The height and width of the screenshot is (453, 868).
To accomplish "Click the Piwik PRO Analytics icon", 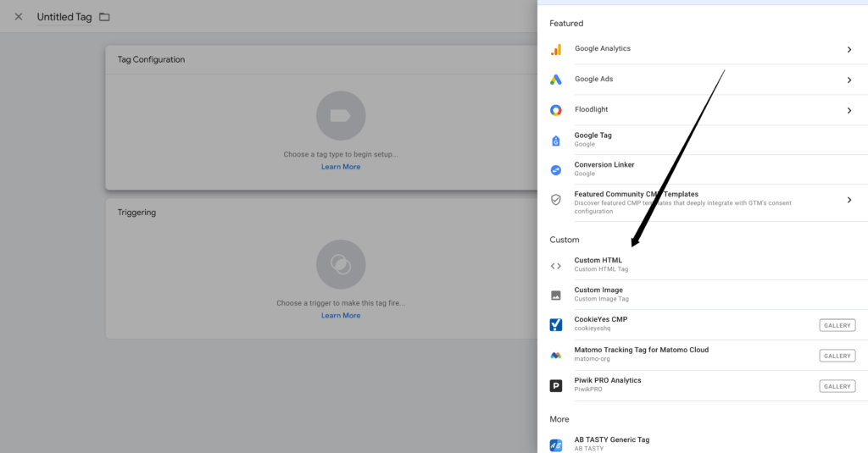I will 556,386.
